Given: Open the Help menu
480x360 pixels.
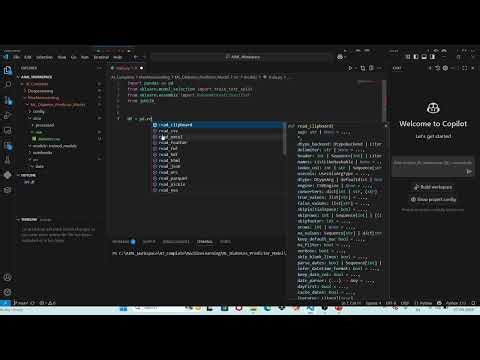Looking at the screenshot, I should coord(117,57).
